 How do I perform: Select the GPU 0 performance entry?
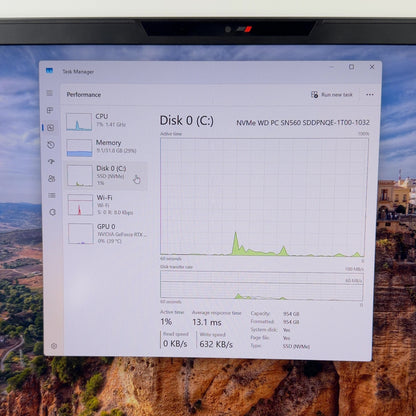pos(107,233)
